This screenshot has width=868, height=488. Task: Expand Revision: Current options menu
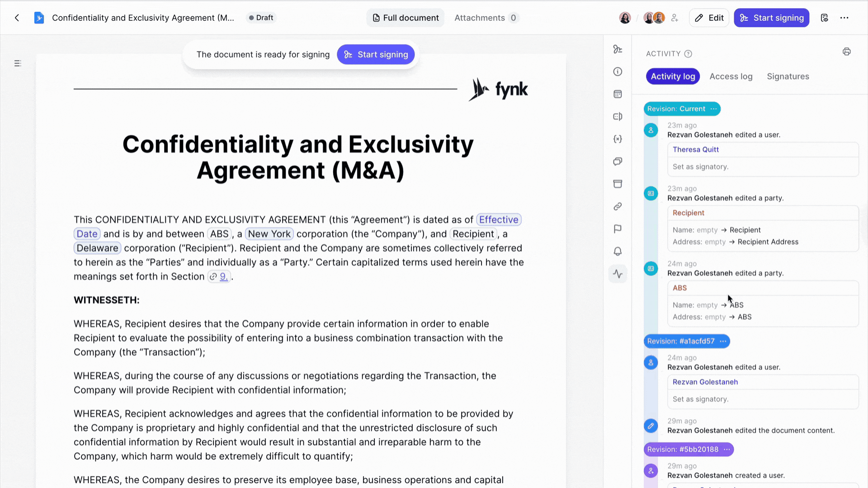[x=713, y=108]
